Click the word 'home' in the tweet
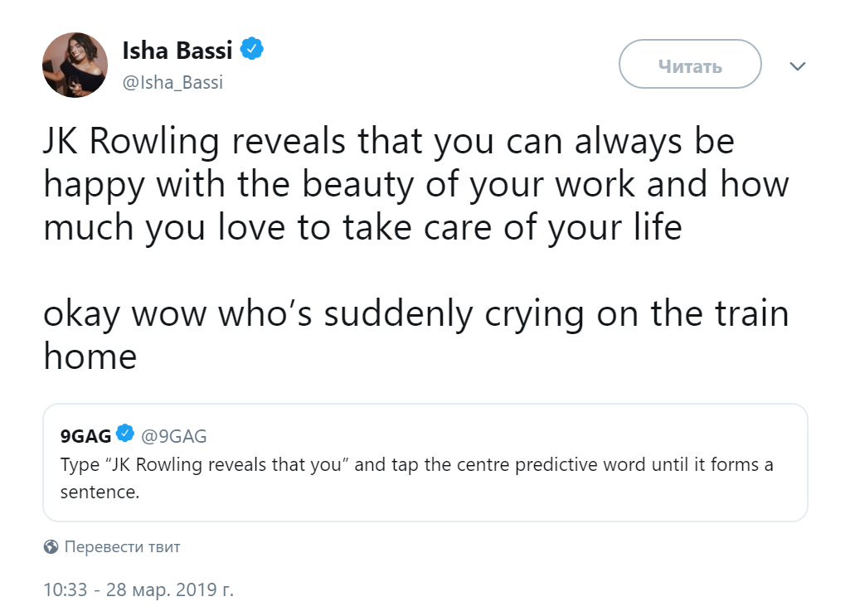Viewport: 855px width, 616px height. [90, 356]
